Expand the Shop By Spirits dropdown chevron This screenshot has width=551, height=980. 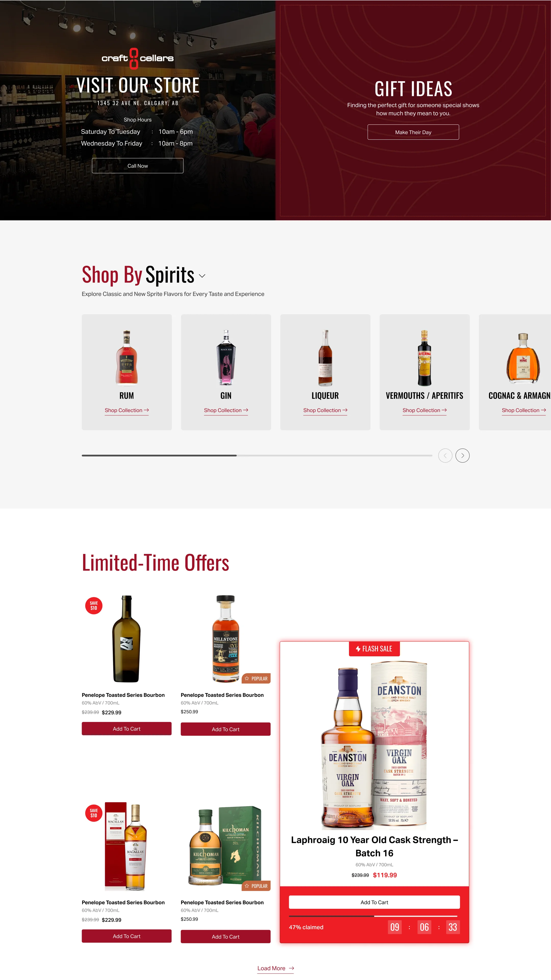(202, 276)
